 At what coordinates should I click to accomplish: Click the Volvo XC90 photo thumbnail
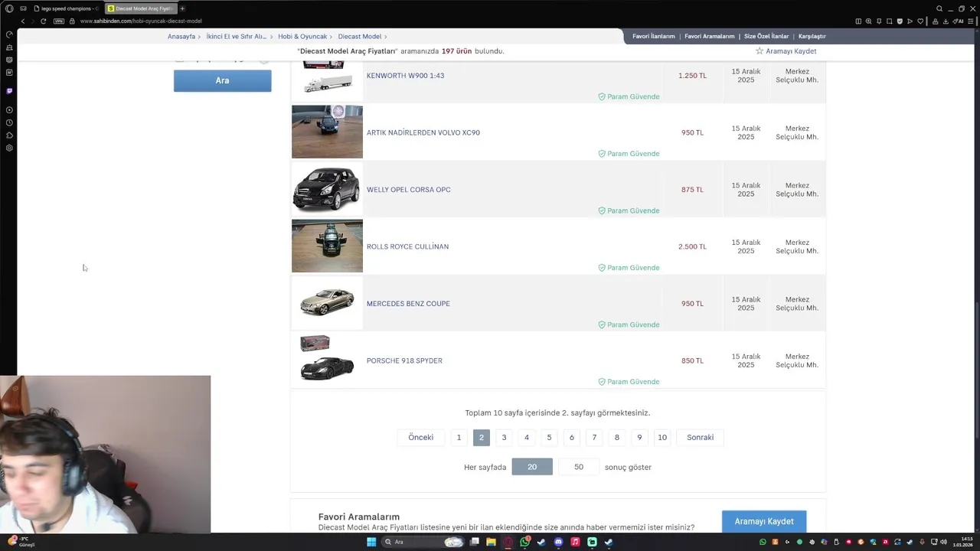click(327, 132)
